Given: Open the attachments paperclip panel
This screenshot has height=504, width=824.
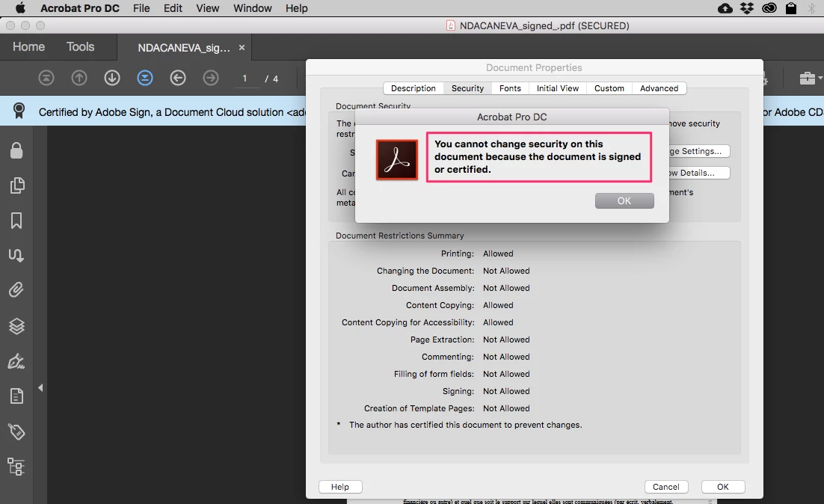Looking at the screenshot, I should tap(16, 290).
